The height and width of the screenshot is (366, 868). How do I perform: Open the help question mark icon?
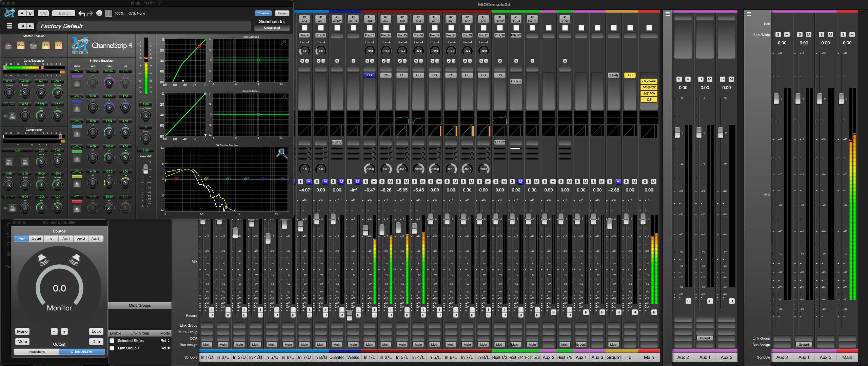[x=99, y=13]
